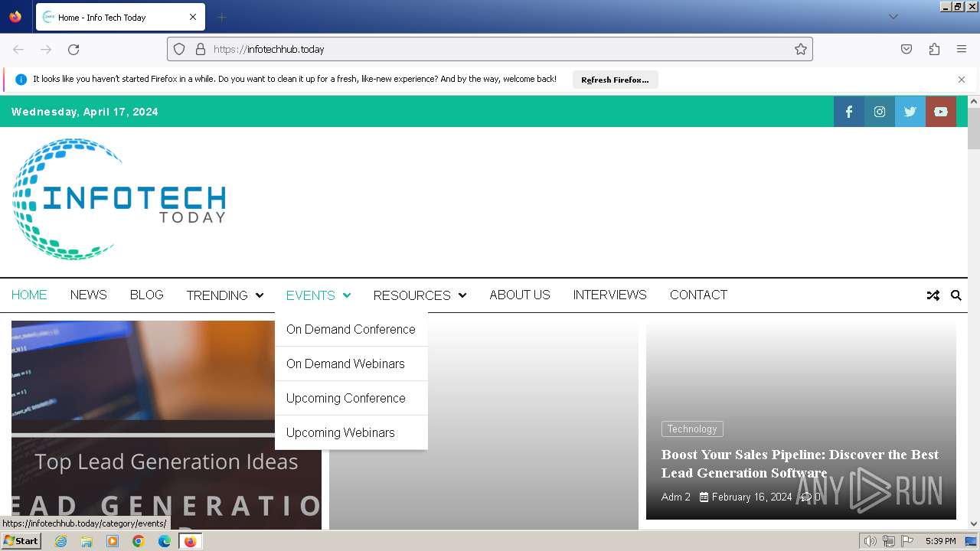Open the Windows Start button

coord(21,541)
